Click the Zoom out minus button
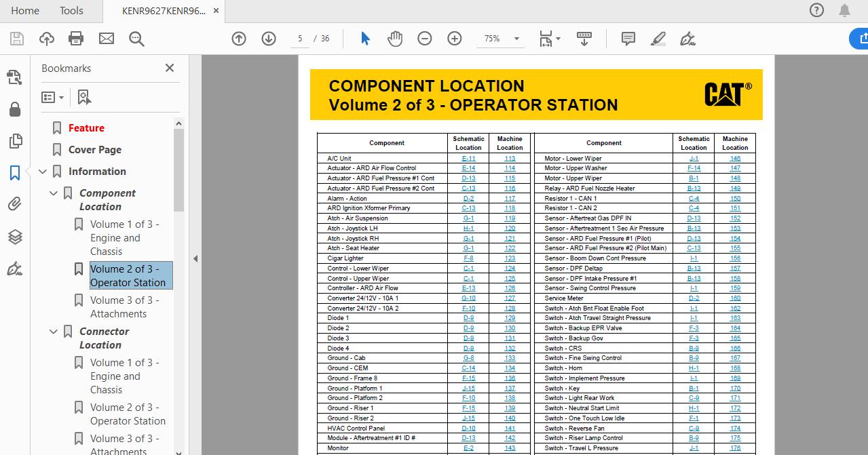868x455 pixels. tap(425, 39)
